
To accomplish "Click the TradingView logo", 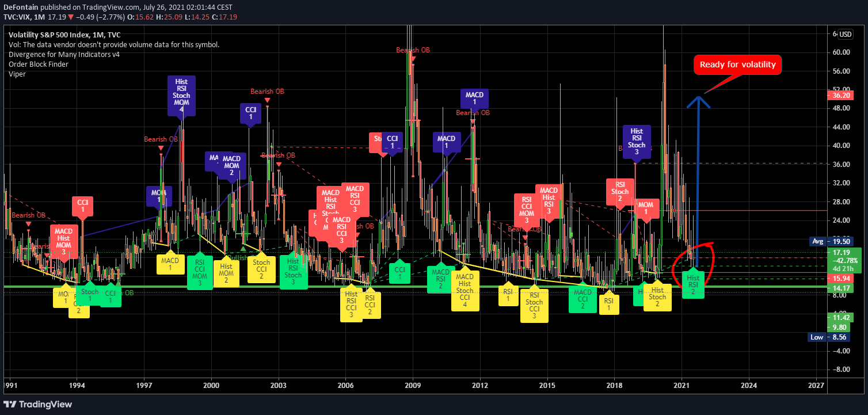I will tap(38, 404).
